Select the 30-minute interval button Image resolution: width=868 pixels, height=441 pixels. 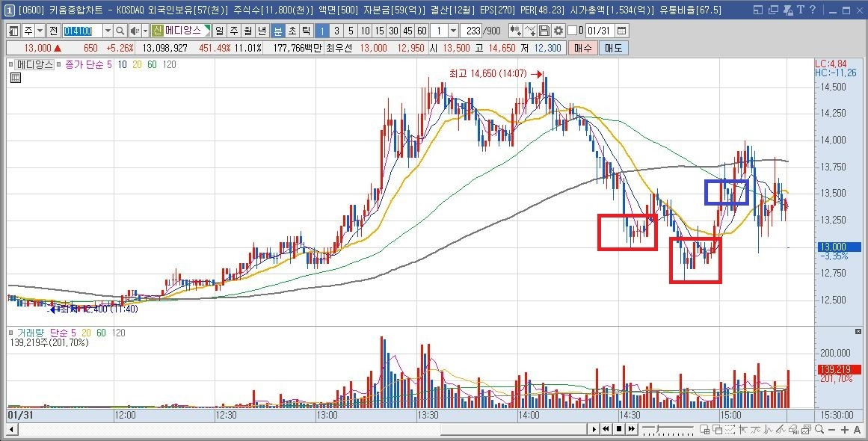(393, 31)
